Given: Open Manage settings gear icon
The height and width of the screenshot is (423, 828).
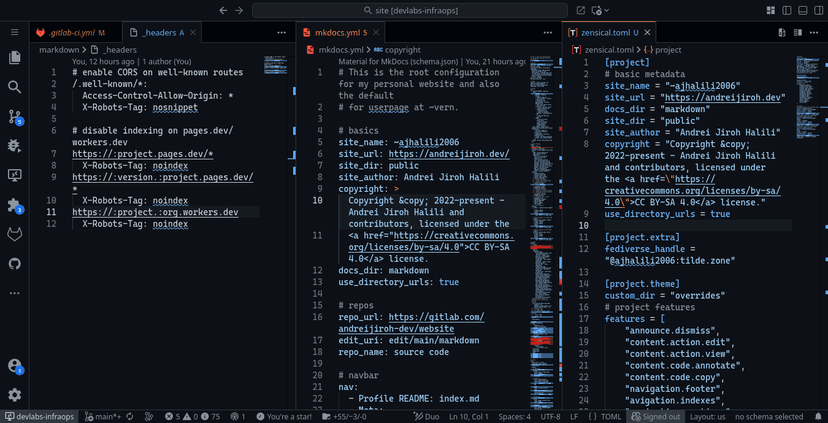Looking at the screenshot, I should pyautogui.click(x=14, y=395).
